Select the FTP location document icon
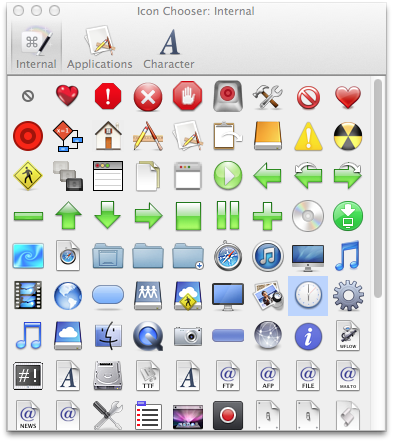The image size is (393, 442). (228, 376)
